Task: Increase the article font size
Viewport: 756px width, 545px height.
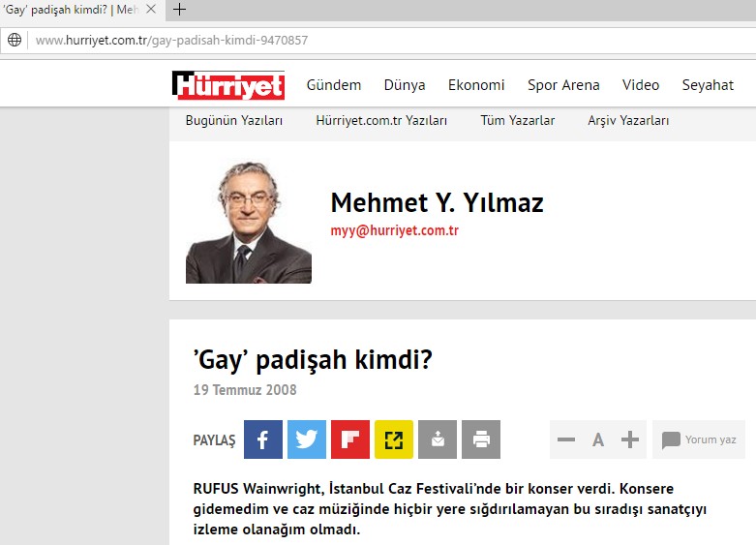Action: coord(630,440)
